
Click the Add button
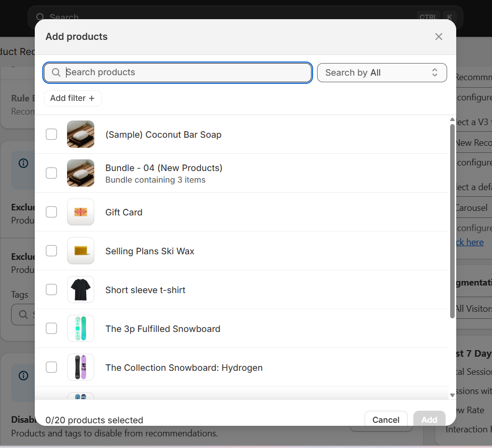429,419
